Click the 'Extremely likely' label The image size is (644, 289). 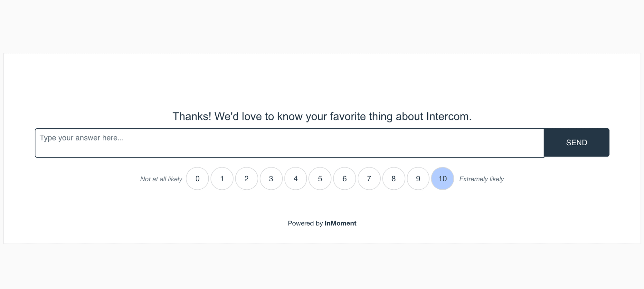pyautogui.click(x=481, y=179)
